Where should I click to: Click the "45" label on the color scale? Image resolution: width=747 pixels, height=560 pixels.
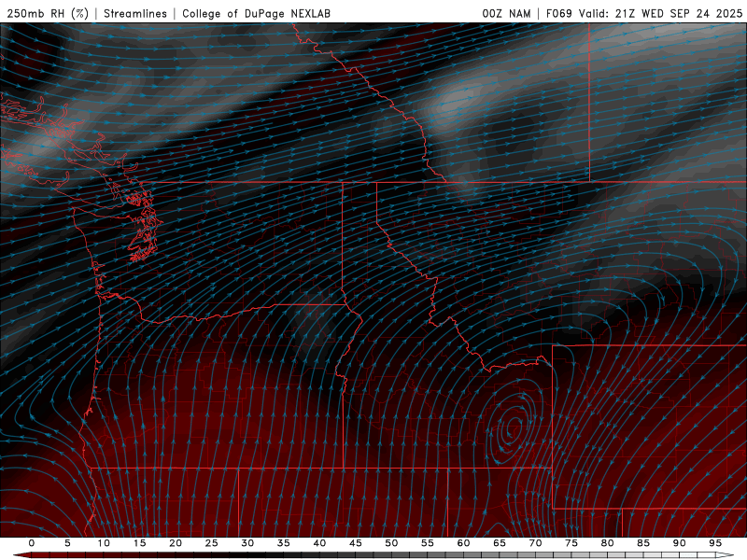pos(356,543)
